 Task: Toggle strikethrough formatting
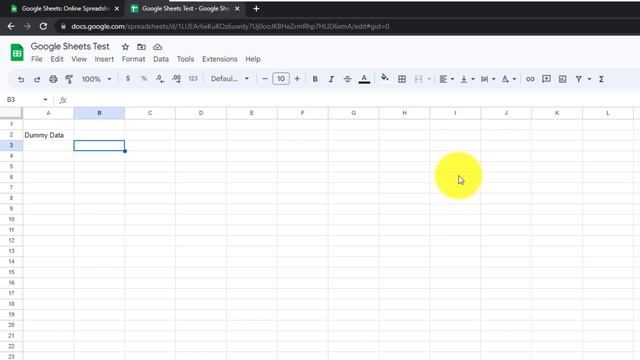point(347,79)
